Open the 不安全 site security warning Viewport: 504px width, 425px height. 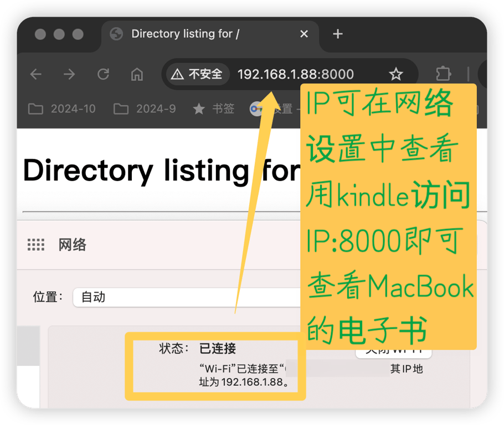197,74
